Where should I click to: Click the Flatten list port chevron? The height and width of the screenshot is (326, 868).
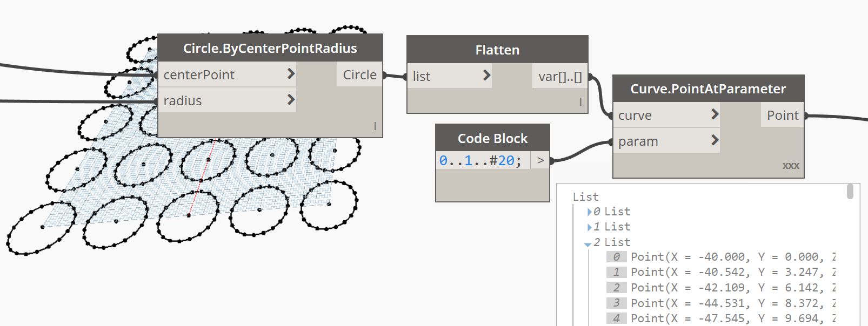point(486,76)
